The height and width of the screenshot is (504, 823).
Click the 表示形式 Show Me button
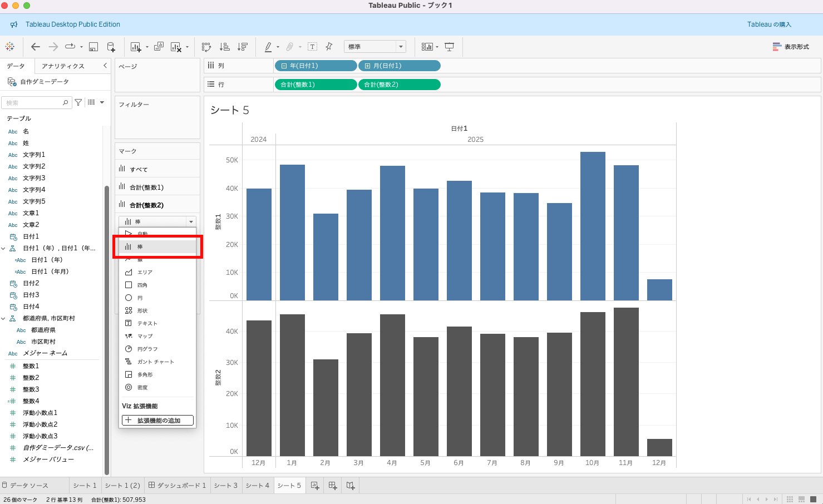click(791, 47)
